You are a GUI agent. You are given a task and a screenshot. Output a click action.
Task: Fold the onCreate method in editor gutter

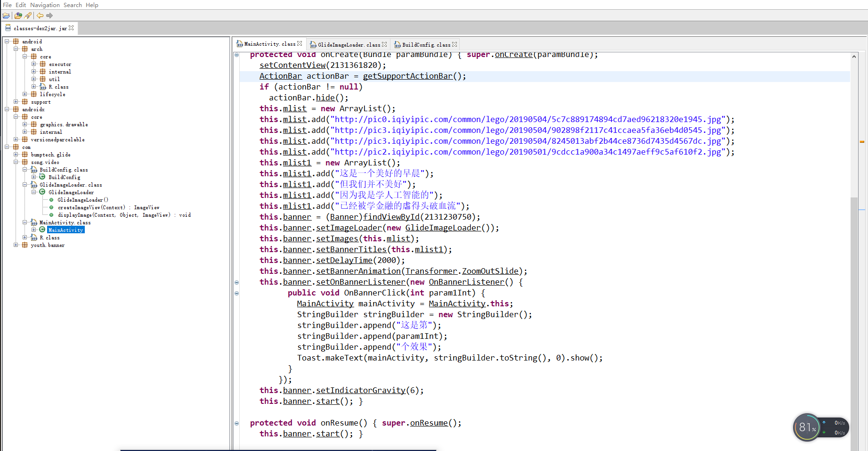236,55
